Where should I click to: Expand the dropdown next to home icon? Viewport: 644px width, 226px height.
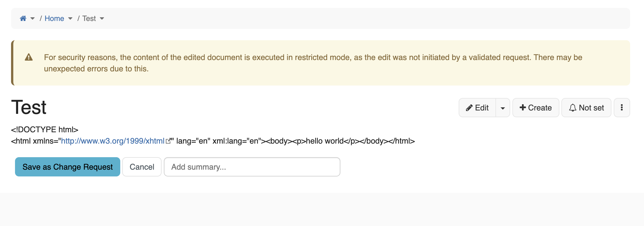33,19
